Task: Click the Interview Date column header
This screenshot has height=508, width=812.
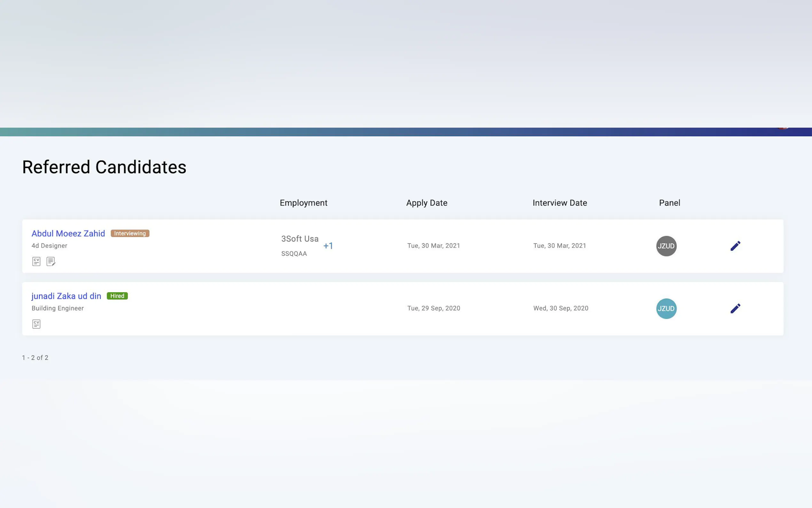Action: pos(559,203)
